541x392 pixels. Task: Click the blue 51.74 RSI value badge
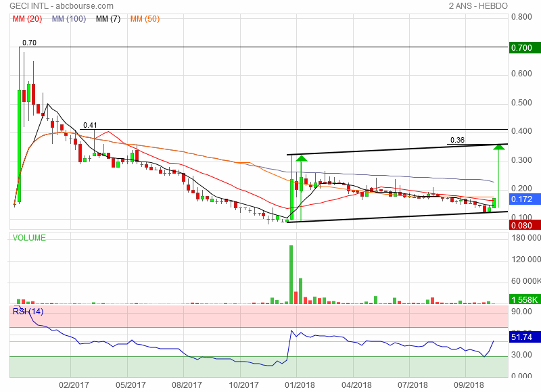coord(525,337)
